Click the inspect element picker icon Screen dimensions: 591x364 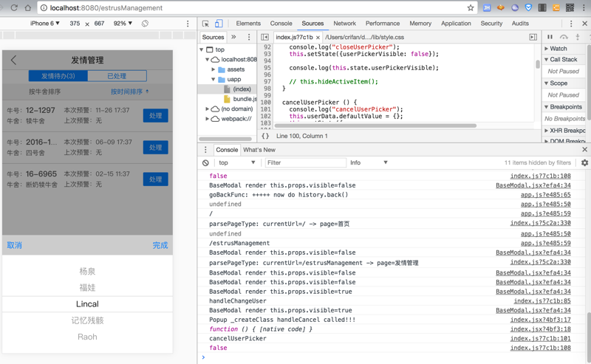tap(206, 24)
